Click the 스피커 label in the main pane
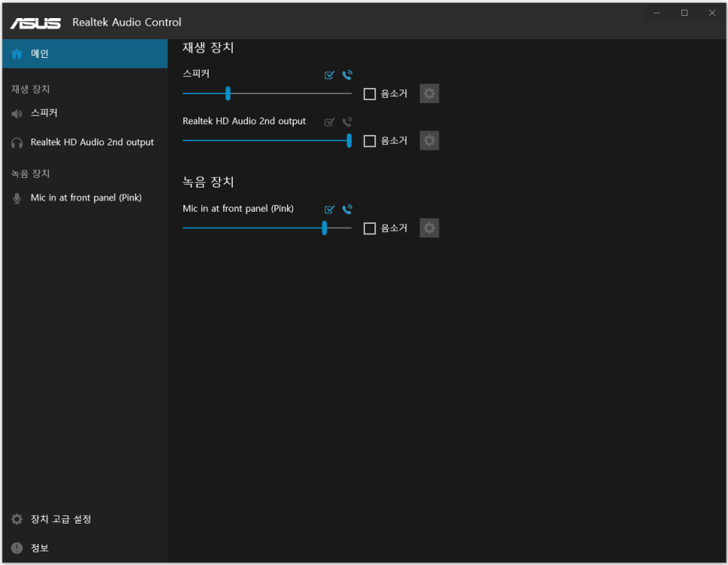 coord(196,73)
